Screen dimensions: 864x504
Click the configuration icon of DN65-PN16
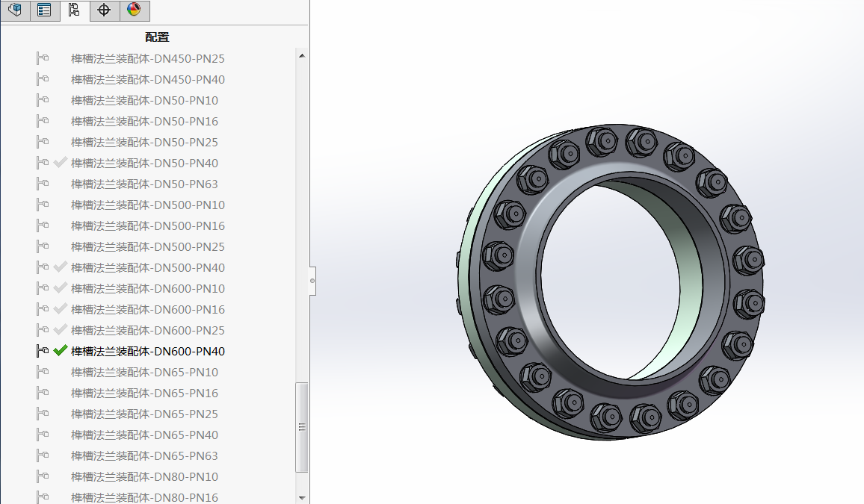click(x=43, y=393)
